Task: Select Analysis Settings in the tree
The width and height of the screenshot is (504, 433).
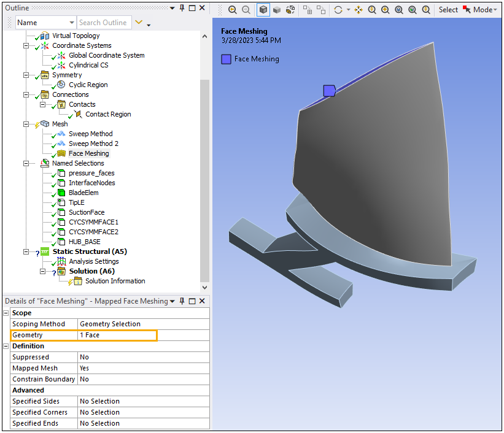Action: [x=93, y=261]
